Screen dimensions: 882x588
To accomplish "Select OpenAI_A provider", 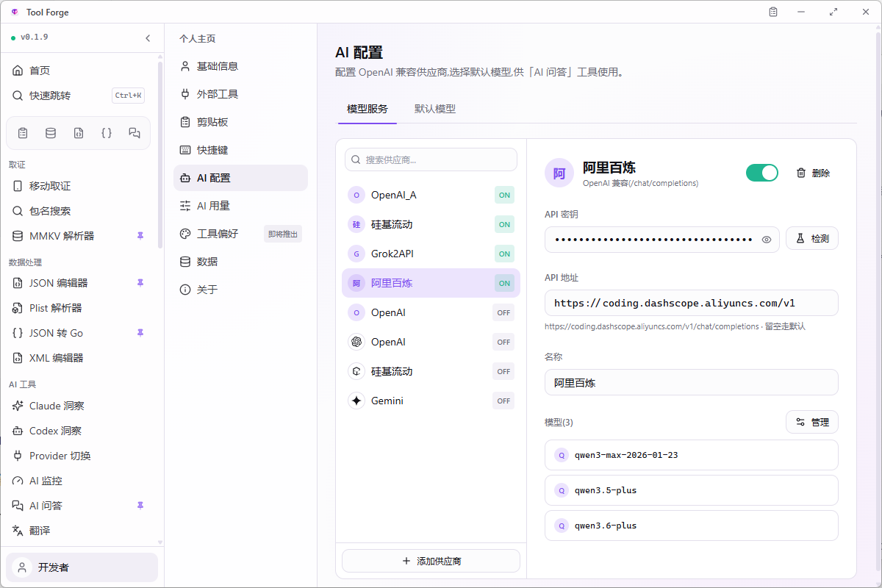I will tap(431, 195).
